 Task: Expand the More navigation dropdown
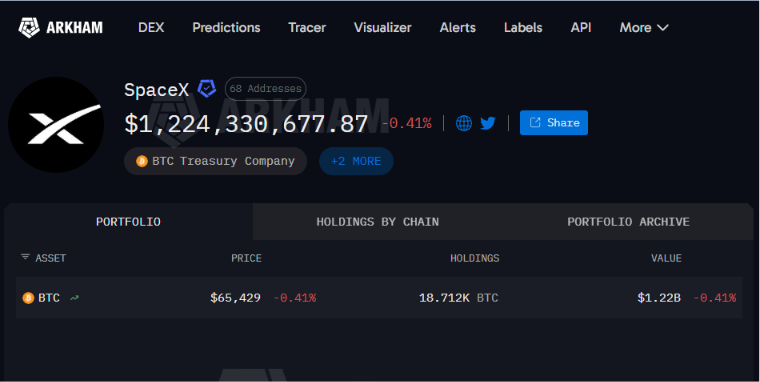click(644, 28)
